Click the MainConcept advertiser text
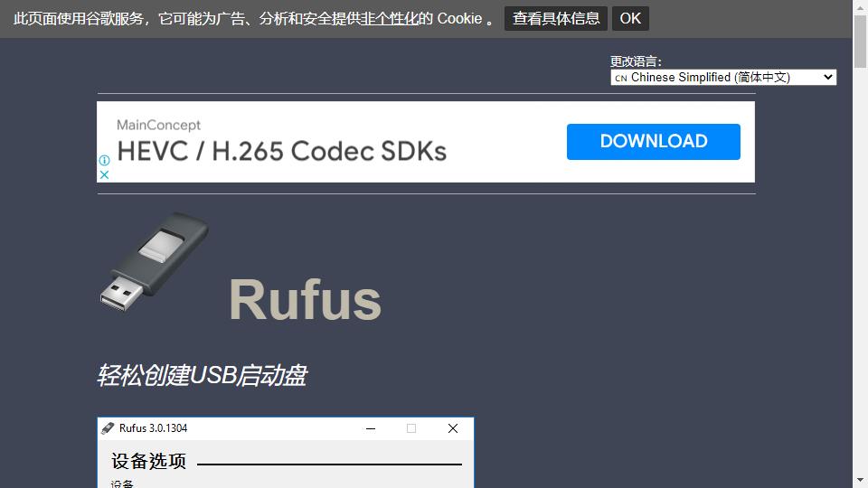This screenshot has width=868, height=488. click(x=158, y=125)
